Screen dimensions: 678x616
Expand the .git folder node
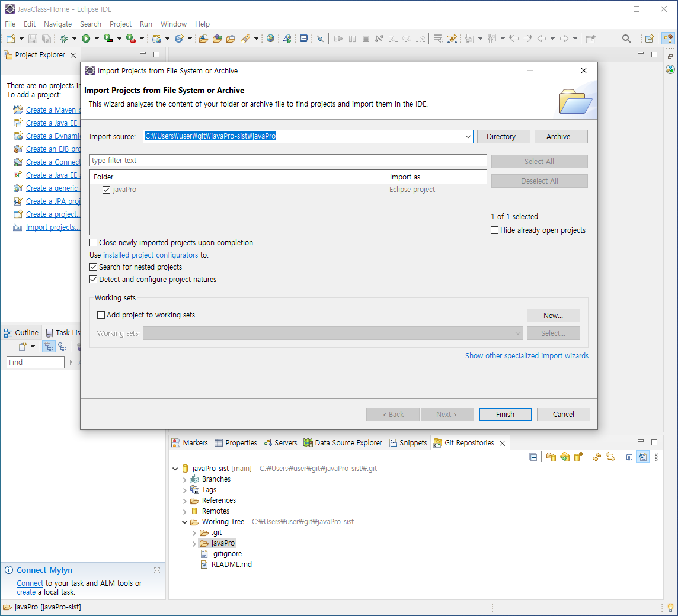pos(194,533)
